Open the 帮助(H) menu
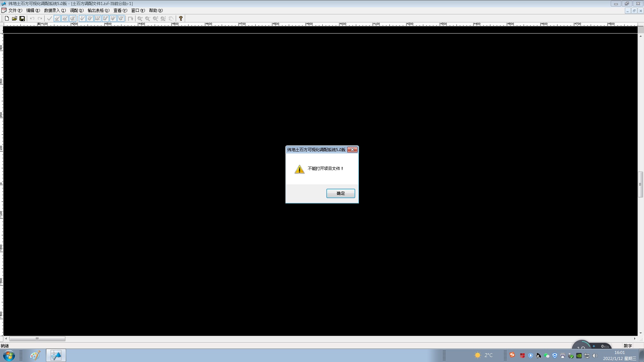Screen dimensions: 644x362 pos(156,10)
